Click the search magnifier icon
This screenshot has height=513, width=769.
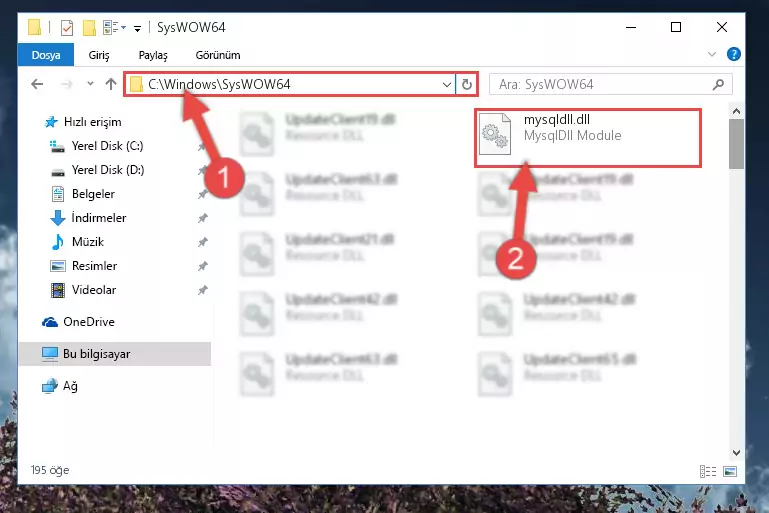[x=718, y=84]
